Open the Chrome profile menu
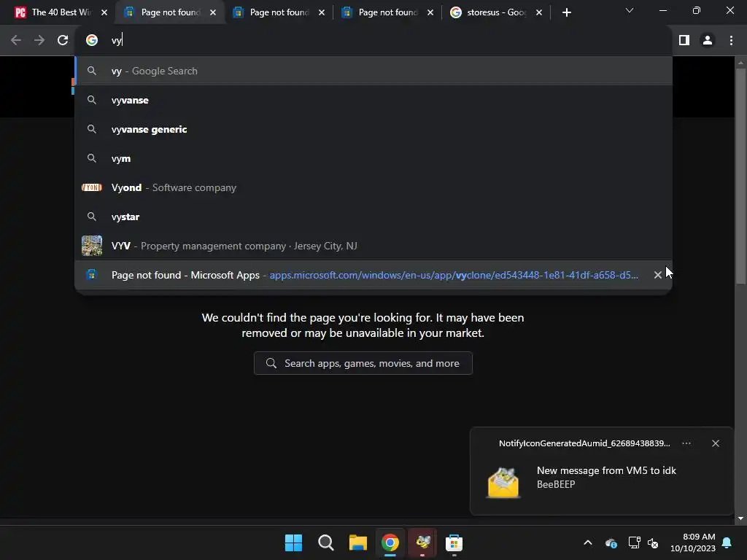This screenshot has width=747, height=560. point(708,41)
